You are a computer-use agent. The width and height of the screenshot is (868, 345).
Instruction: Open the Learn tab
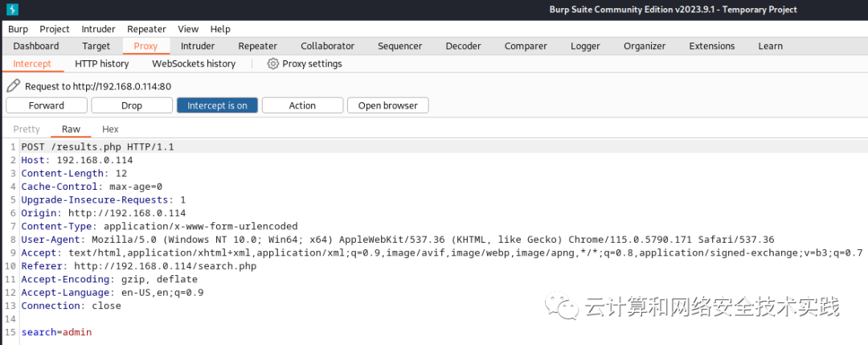(x=771, y=46)
